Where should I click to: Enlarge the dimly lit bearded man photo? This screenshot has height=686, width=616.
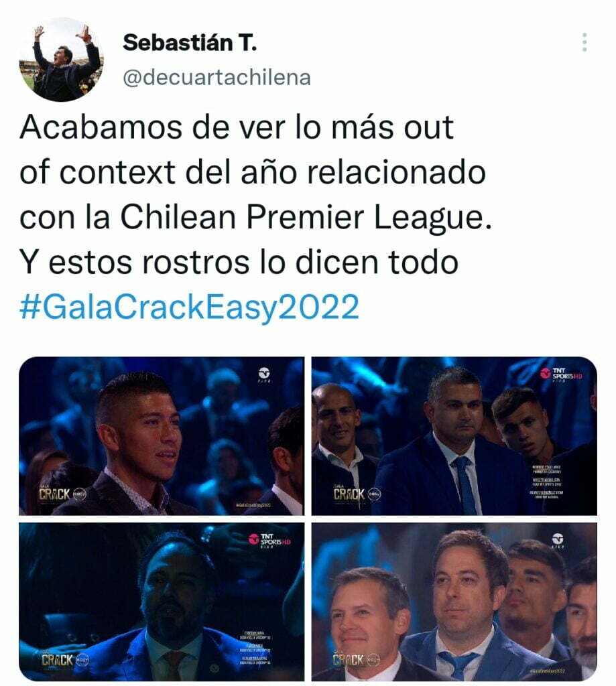coord(162,602)
